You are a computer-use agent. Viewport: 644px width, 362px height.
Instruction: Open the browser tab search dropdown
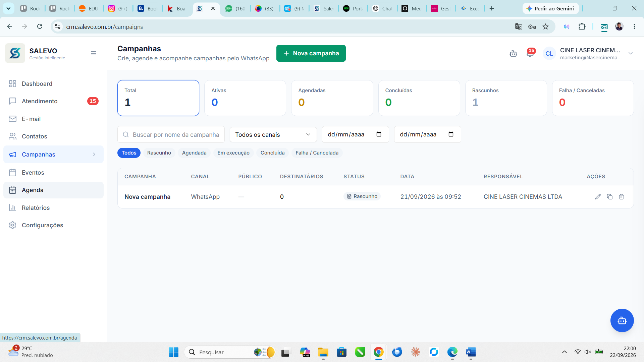[x=8, y=8]
